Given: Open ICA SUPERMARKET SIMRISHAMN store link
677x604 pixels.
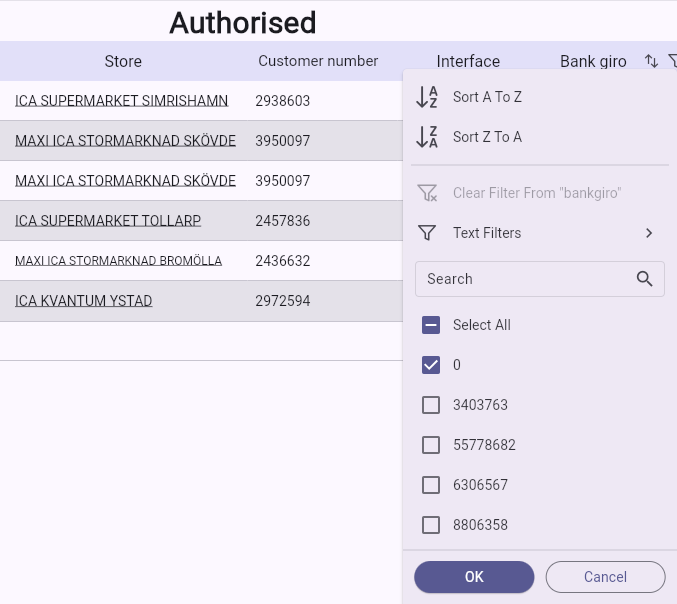Looking at the screenshot, I should pos(121,101).
